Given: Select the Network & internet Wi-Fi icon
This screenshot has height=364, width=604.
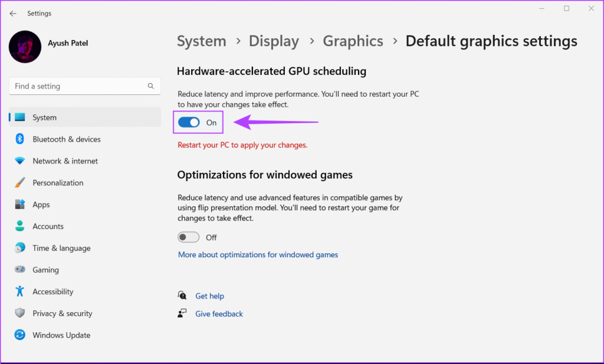Looking at the screenshot, I should [20, 161].
